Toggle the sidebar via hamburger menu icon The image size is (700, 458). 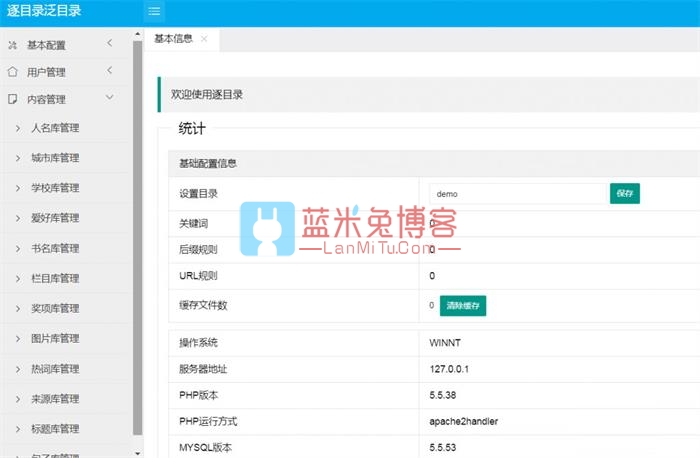(154, 11)
